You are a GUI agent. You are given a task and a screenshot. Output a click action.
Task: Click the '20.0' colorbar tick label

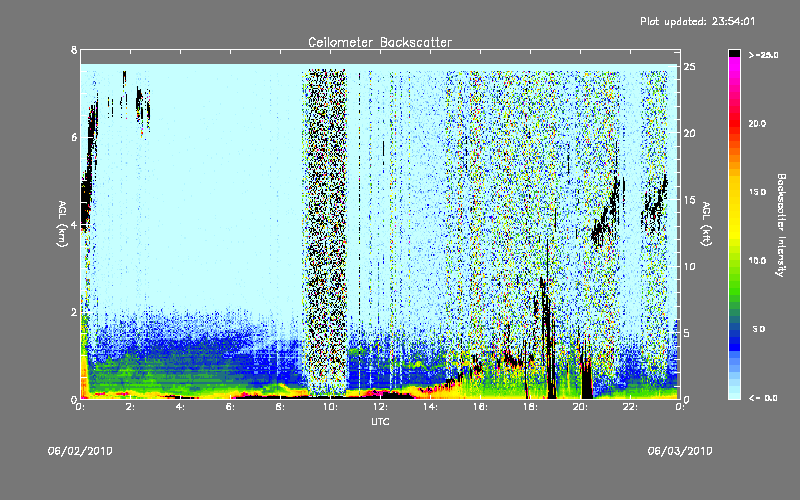point(758,124)
